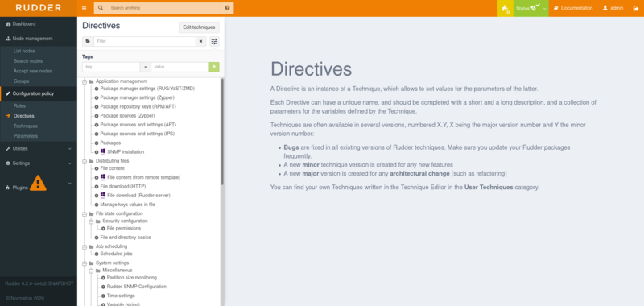
Task: Click the logout icon
Action: (x=635, y=8)
